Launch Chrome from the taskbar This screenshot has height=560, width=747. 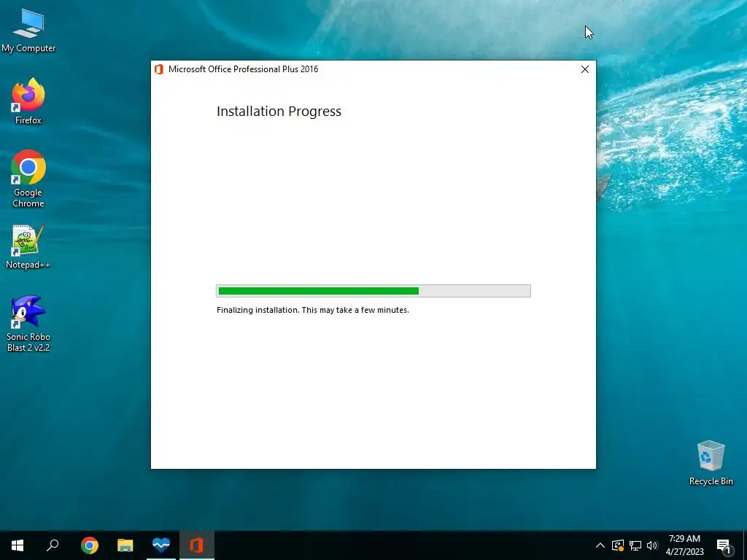tap(90, 545)
